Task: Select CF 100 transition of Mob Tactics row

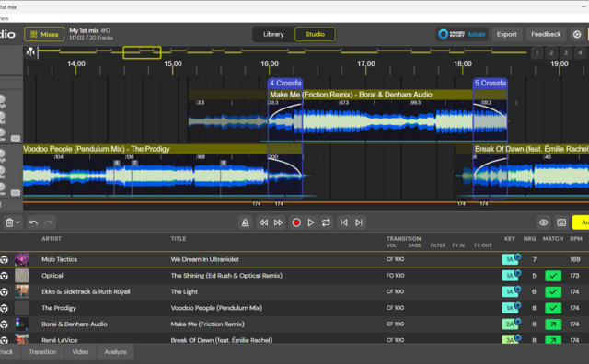Action: [x=395, y=259]
